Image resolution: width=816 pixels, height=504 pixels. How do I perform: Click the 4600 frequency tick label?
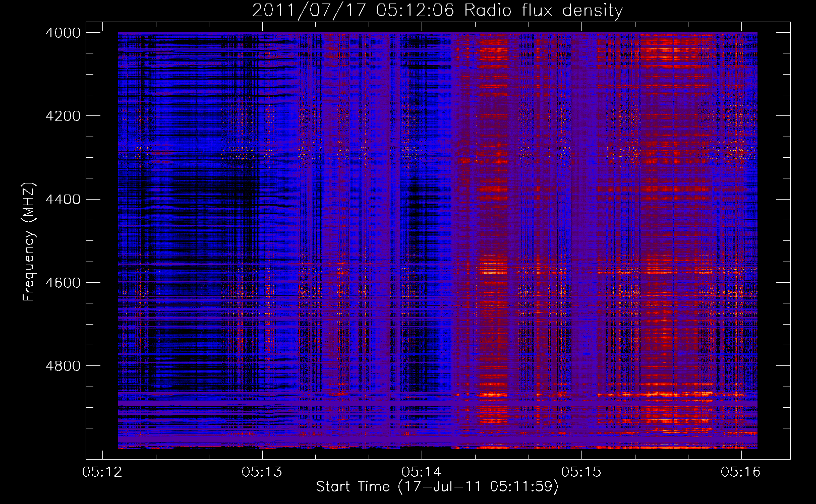tap(63, 282)
